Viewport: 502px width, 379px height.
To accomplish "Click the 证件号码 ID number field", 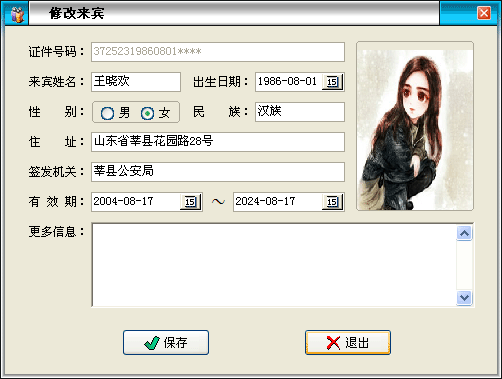I will 218,52.
